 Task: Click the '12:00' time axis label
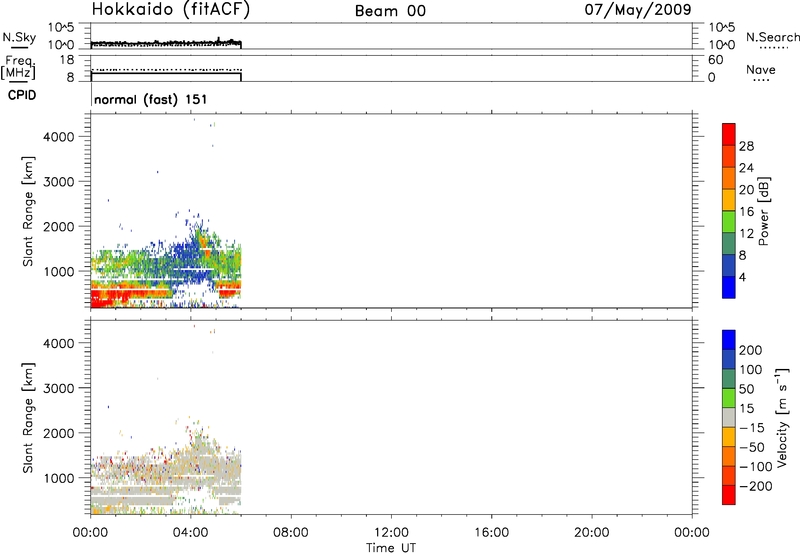click(391, 533)
